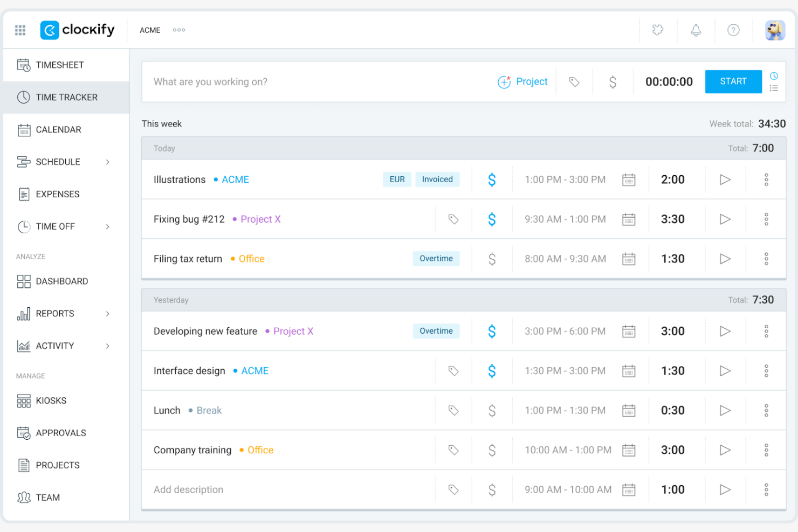Click the help question mark icon

click(x=733, y=30)
